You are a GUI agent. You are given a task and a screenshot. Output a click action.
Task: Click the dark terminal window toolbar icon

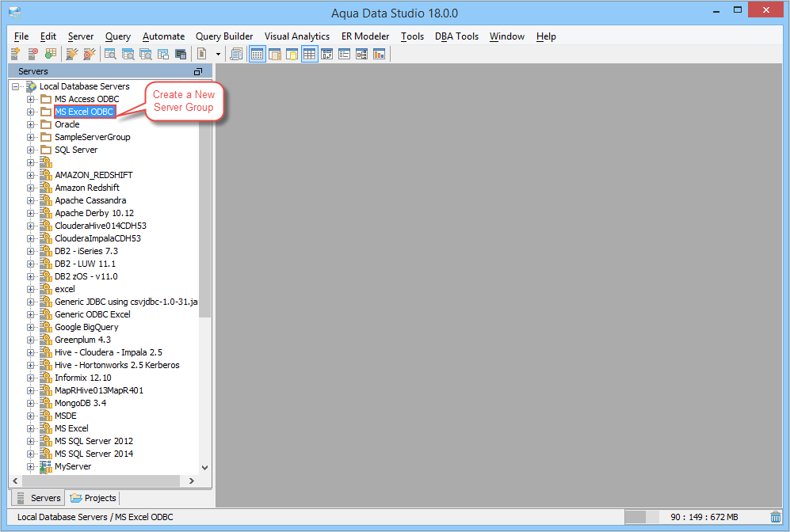[x=181, y=54]
